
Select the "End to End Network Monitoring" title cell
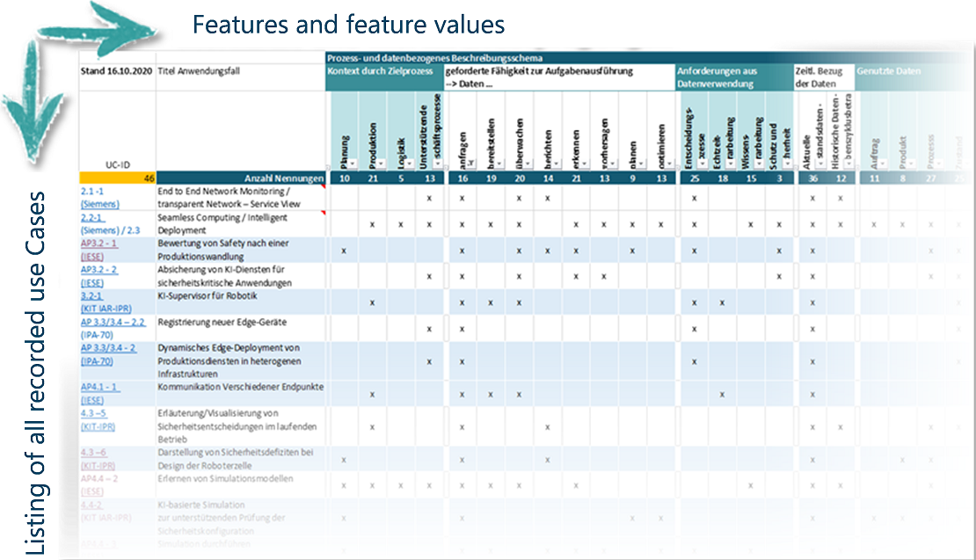pyautogui.click(x=240, y=198)
